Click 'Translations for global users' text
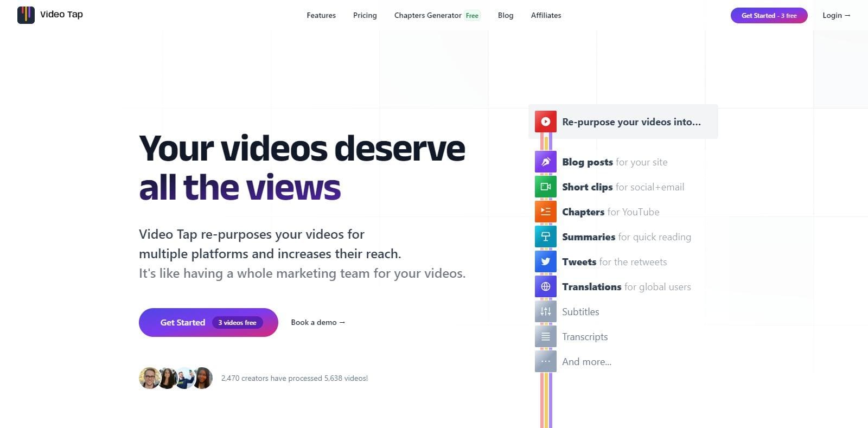Image resolution: width=868 pixels, height=428 pixels. [627, 287]
